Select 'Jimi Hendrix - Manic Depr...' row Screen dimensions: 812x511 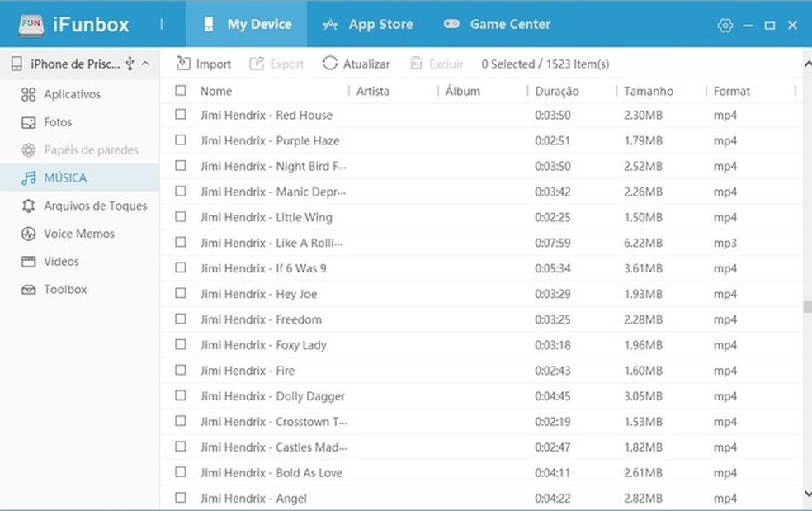(x=481, y=192)
